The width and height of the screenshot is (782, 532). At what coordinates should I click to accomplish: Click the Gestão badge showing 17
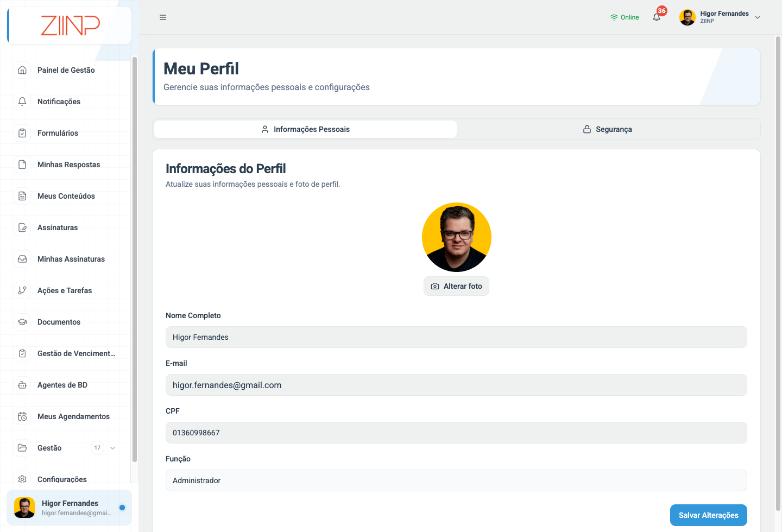[x=97, y=448]
